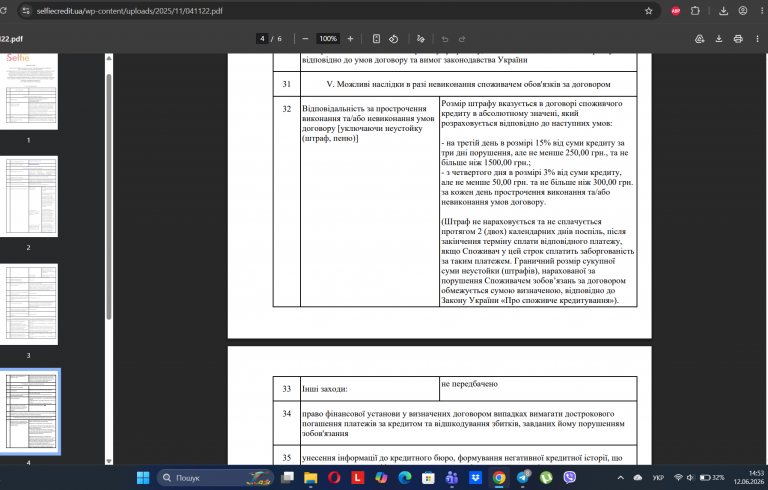Open Wi-Fi network tray icon
The image size is (768, 490).
678,477
